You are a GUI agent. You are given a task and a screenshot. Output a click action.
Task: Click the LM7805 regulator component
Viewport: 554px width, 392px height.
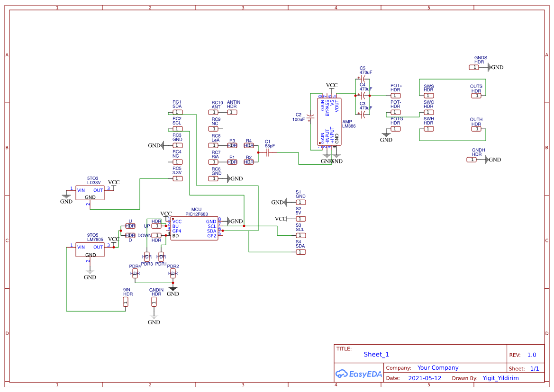click(x=90, y=250)
